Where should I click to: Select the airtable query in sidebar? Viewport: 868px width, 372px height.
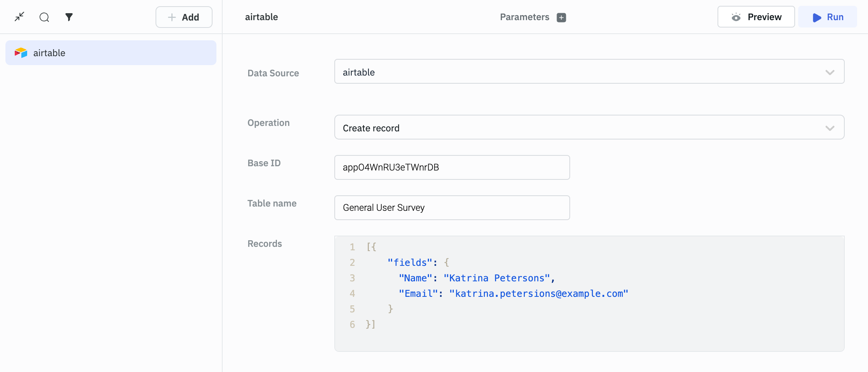(x=111, y=53)
